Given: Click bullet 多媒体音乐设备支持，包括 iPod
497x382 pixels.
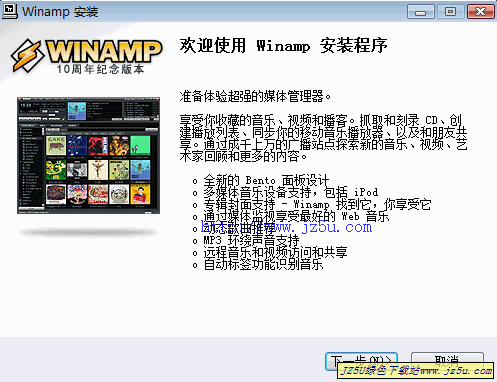Looking at the screenshot, I should coord(291,192).
